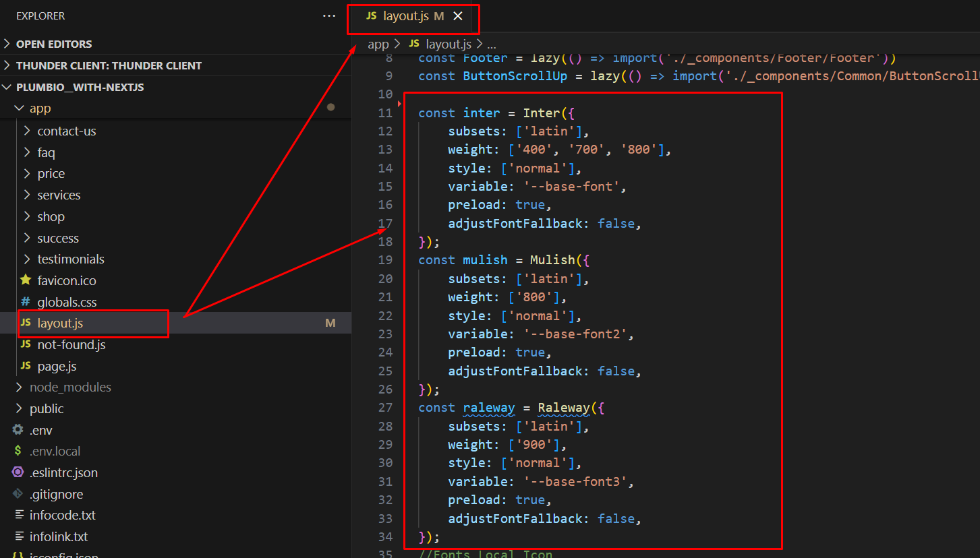Click EXPLORER panel title
The image size is (980, 558).
click(x=40, y=15)
